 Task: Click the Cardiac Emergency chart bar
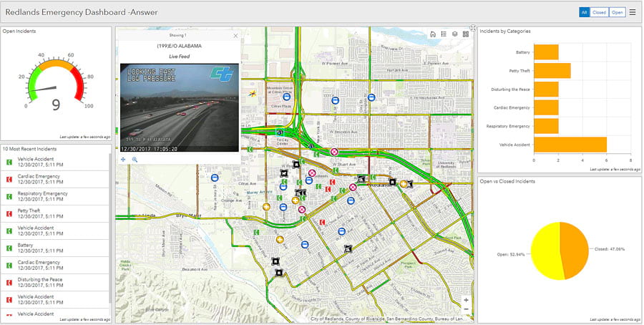pyautogui.click(x=546, y=107)
